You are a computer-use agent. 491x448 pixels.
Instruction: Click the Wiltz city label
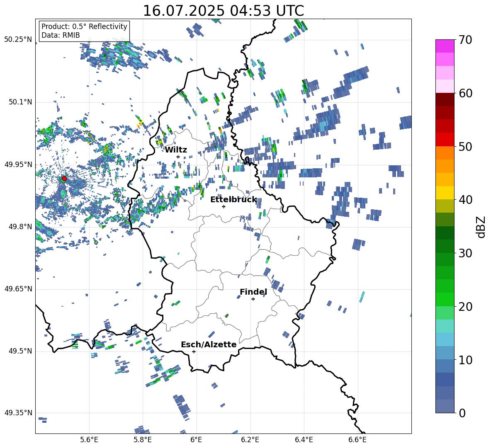pyautogui.click(x=176, y=150)
